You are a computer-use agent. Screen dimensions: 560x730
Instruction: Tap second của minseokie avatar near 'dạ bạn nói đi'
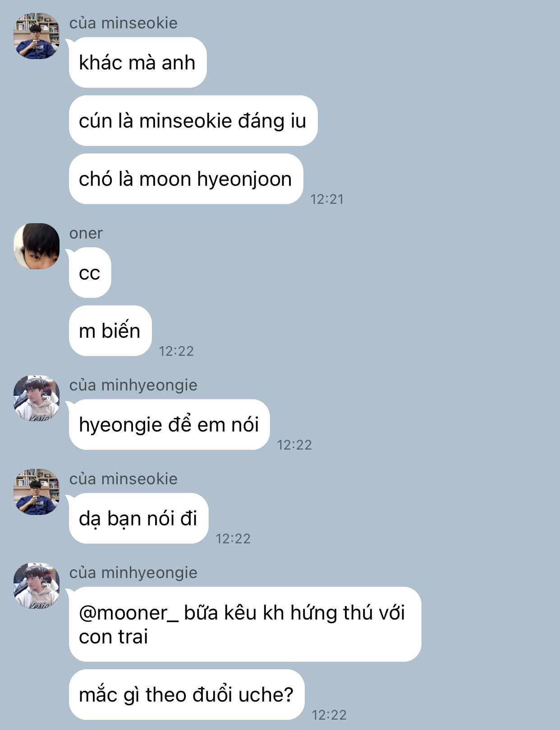tap(37, 492)
